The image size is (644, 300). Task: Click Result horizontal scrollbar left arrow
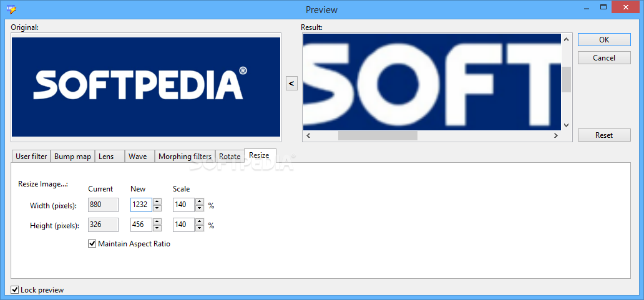[x=308, y=135]
